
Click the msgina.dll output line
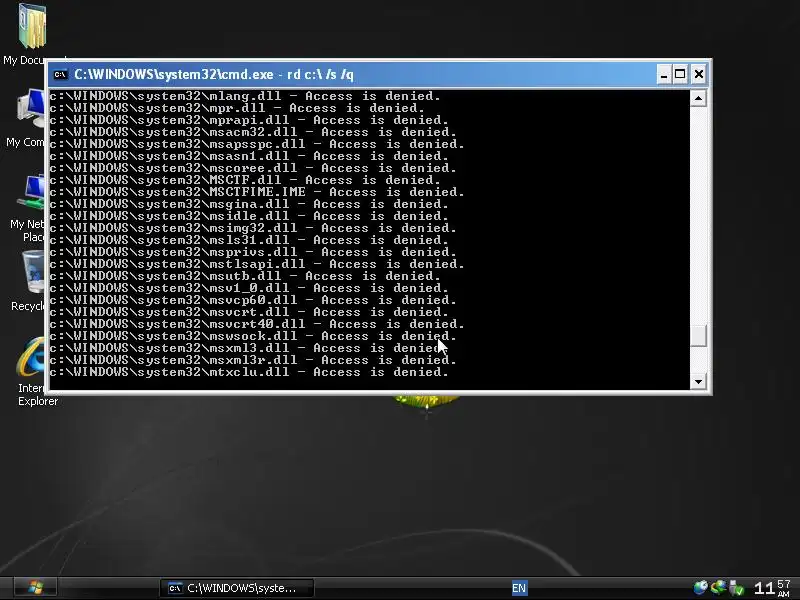pos(249,204)
